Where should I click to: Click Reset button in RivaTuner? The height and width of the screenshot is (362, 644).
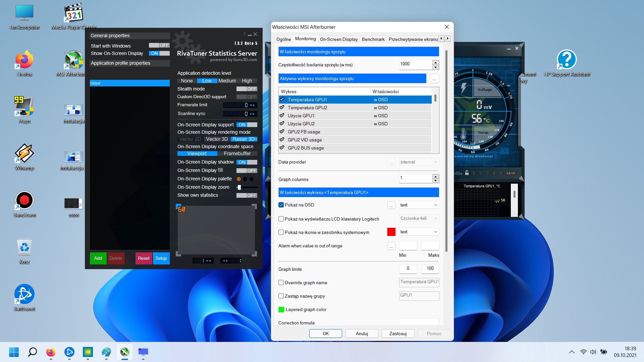click(144, 258)
